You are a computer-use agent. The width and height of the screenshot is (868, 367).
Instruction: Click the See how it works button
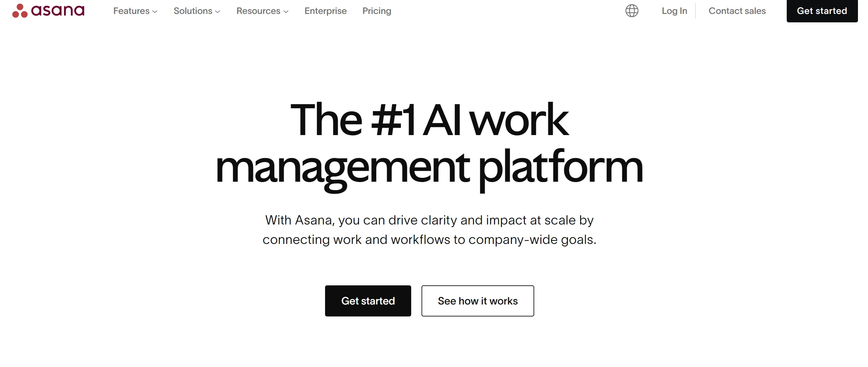(x=478, y=301)
